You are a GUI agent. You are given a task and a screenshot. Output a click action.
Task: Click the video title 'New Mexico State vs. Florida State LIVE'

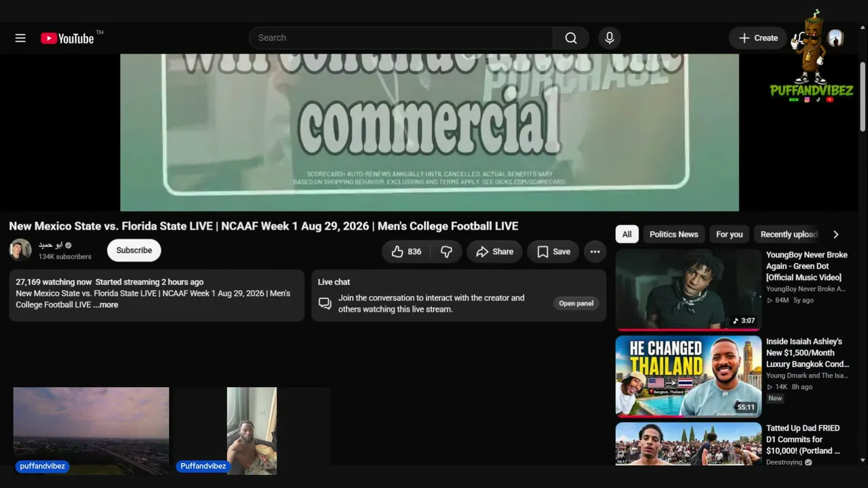pos(264,226)
